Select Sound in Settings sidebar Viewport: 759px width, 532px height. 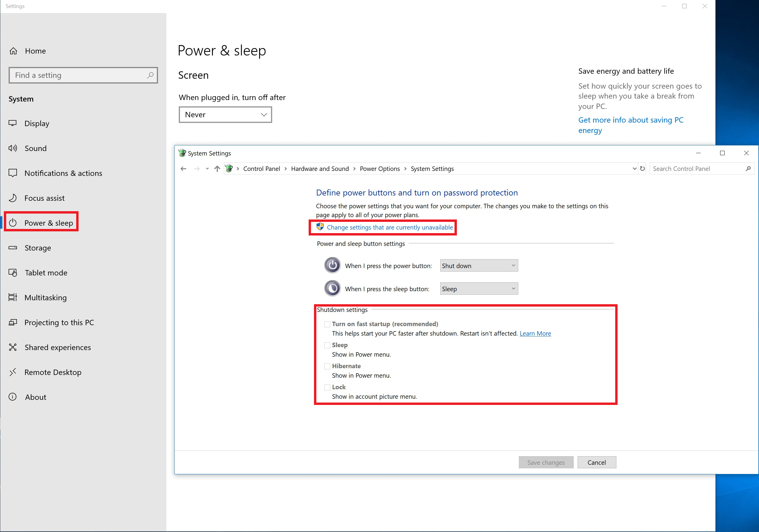83,148
